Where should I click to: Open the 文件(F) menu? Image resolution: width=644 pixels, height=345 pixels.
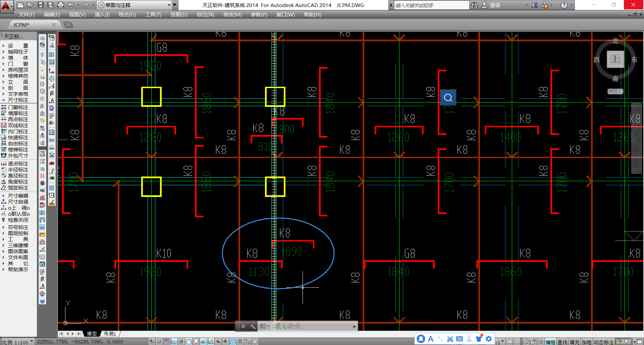[x=26, y=15]
